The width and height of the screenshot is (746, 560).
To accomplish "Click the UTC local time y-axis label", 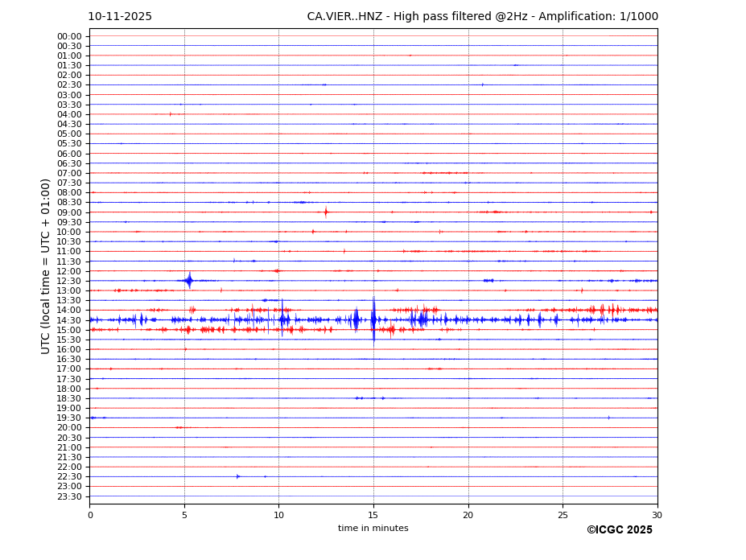I will pos(46,266).
